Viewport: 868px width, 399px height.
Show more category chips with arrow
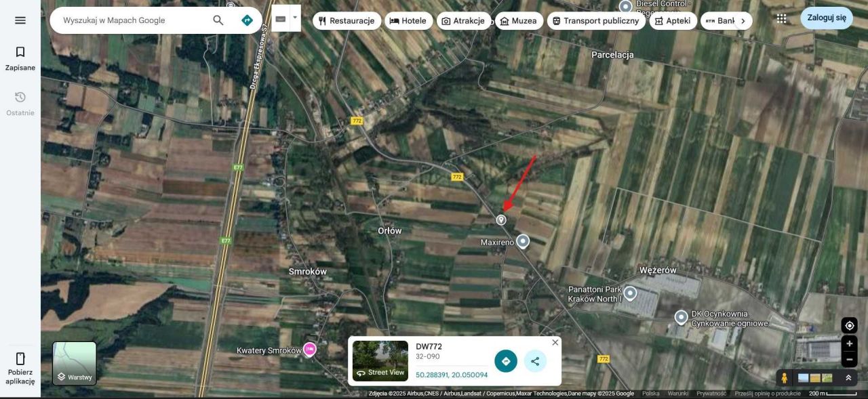[x=743, y=21]
